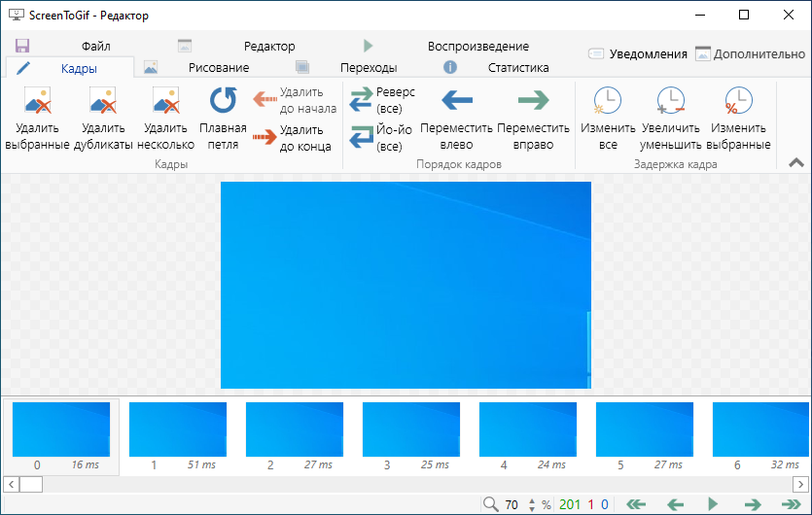
Task: Click Удалить до конца
Action: tap(292, 138)
